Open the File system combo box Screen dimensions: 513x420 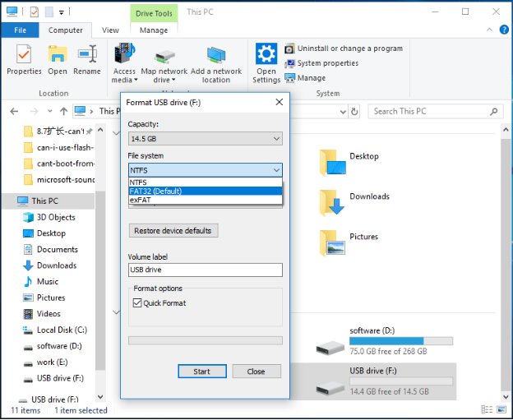point(206,170)
